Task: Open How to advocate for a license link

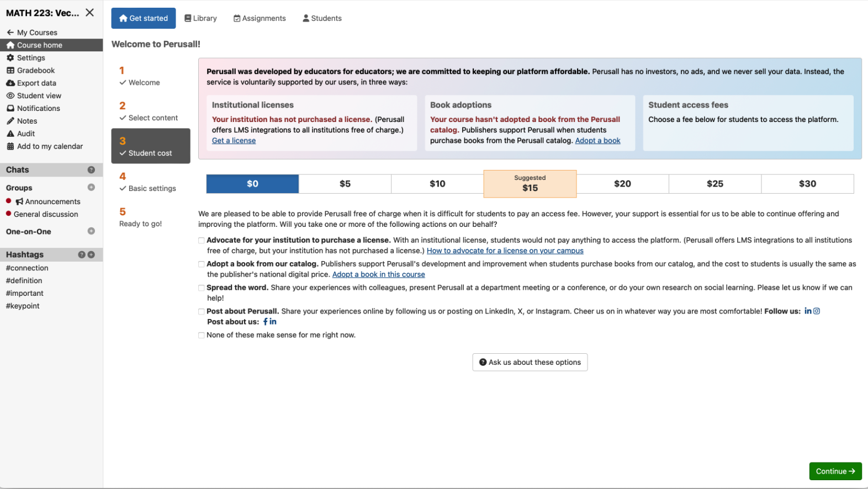Action: tap(505, 251)
